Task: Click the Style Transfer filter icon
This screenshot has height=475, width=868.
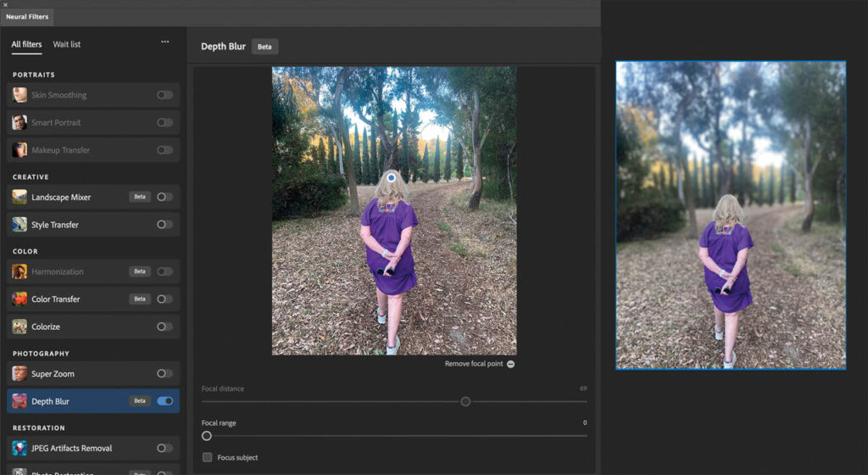Action: (x=19, y=224)
